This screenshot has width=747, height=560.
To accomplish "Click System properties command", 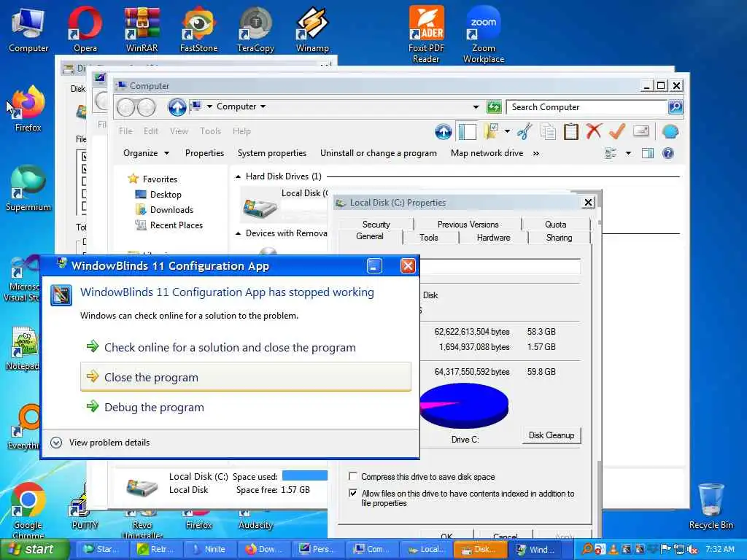I will pyautogui.click(x=271, y=153).
